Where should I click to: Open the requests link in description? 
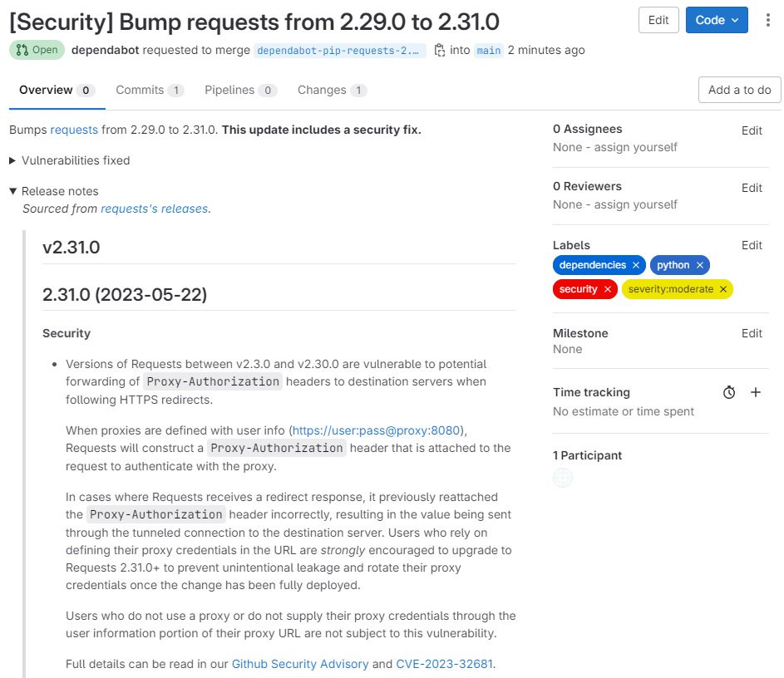[74, 130]
